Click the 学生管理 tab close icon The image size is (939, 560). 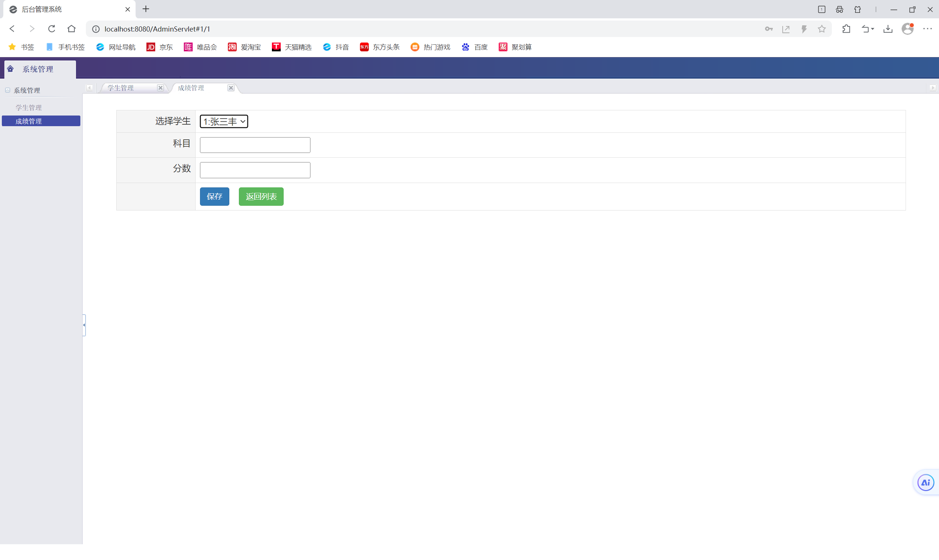[x=160, y=87]
